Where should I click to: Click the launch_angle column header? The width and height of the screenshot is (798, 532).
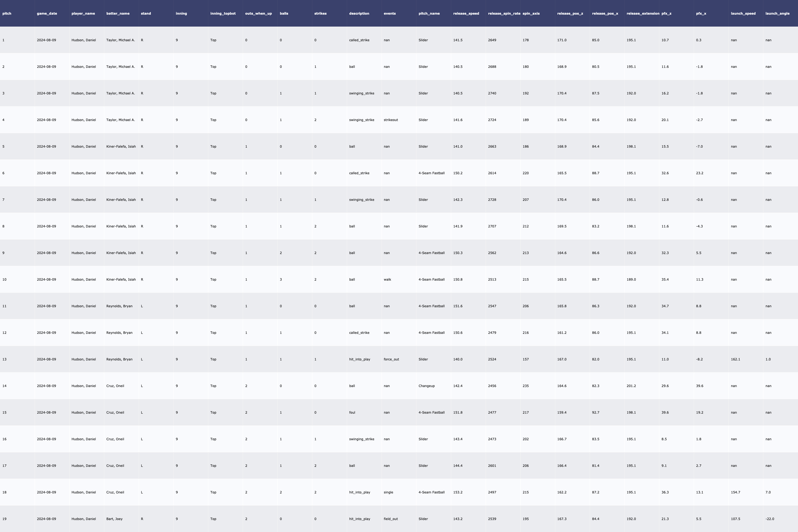(777, 14)
